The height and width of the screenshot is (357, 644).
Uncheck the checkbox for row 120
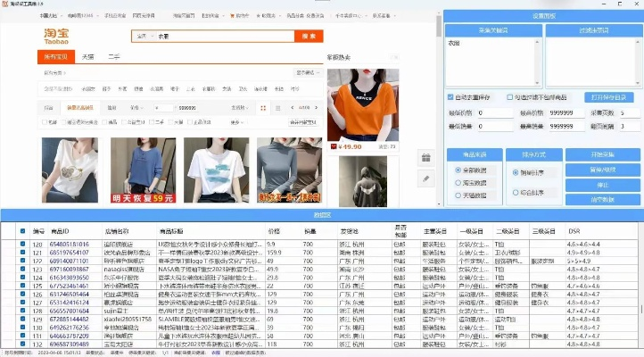(22, 244)
